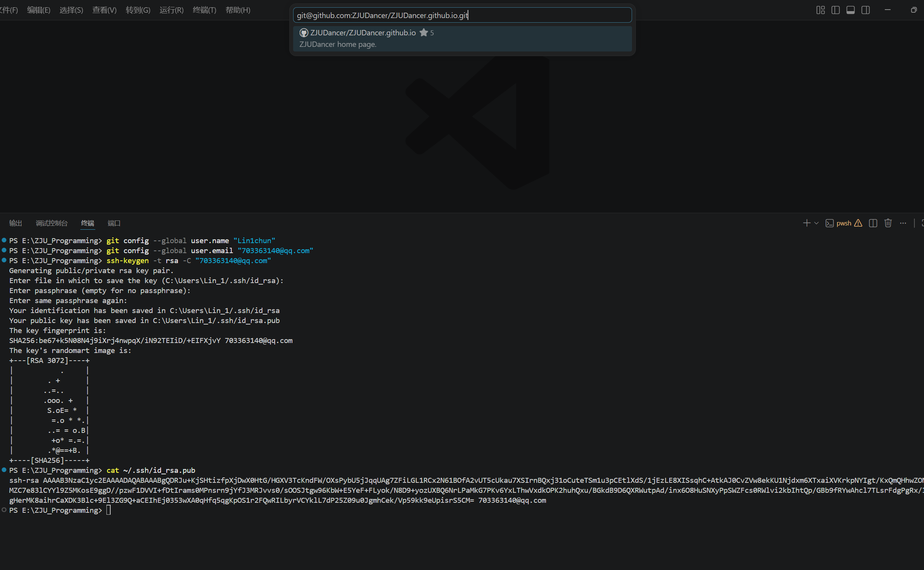This screenshot has height=570, width=924.
Task: Create a new terminal with plus icon
Action: [x=806, y=223]
